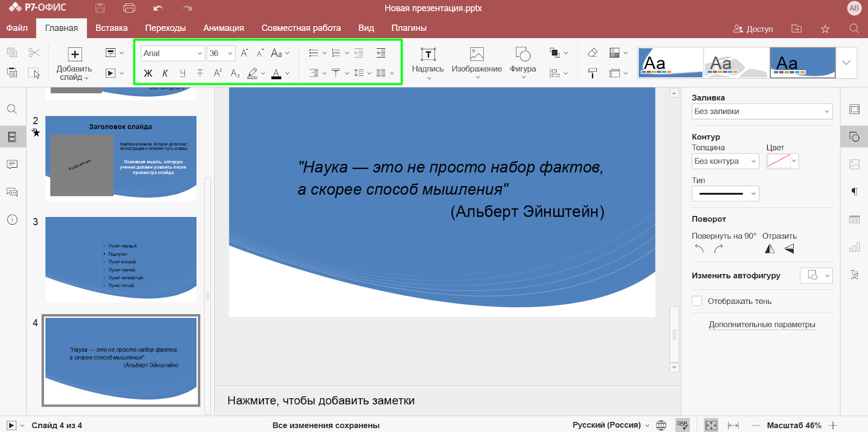868x432 pixels.
Task: Redo the last undone action
Action: (188, 8)
